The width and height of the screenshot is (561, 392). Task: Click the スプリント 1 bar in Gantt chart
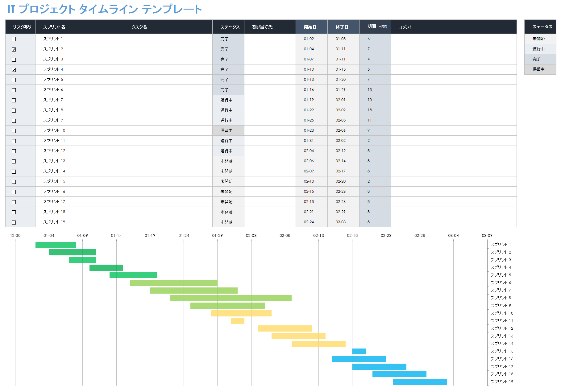(x=56, y=245)
